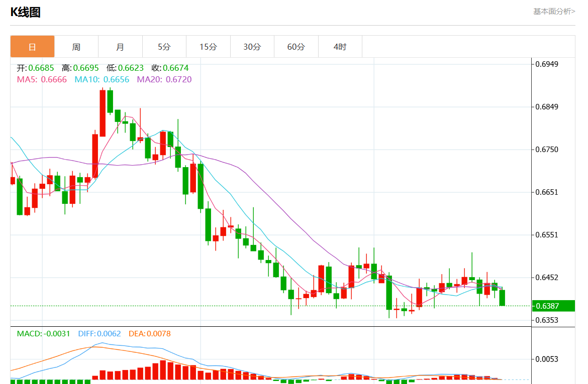Select the 日 daily chart tab
588x384 pixels.
click(x=32, y=47)
